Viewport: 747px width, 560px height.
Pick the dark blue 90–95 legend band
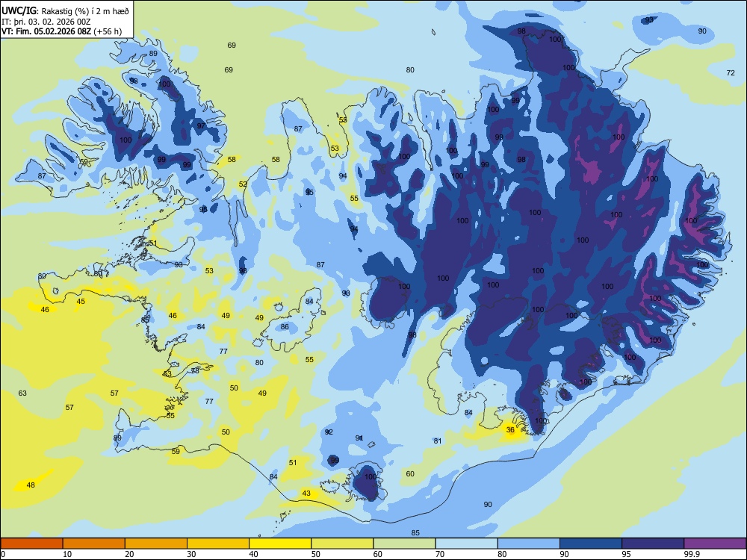tap(591, 544)
